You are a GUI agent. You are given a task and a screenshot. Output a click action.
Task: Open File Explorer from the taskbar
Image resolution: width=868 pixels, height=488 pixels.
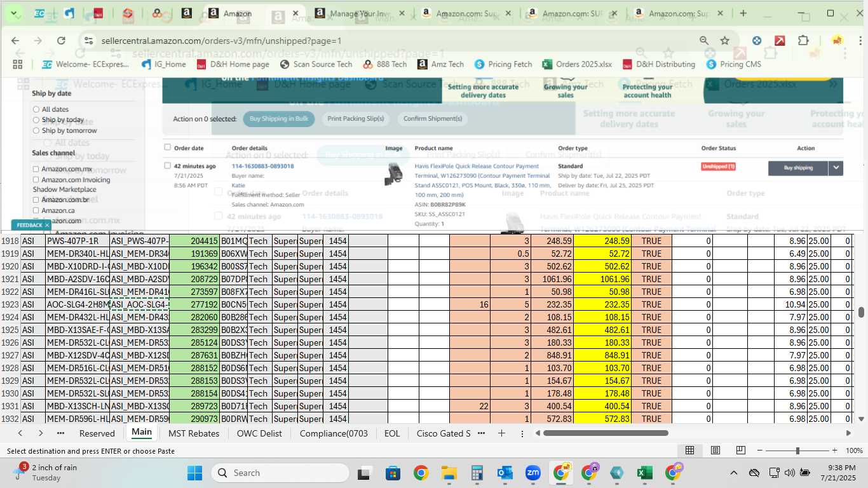point(449,473)
